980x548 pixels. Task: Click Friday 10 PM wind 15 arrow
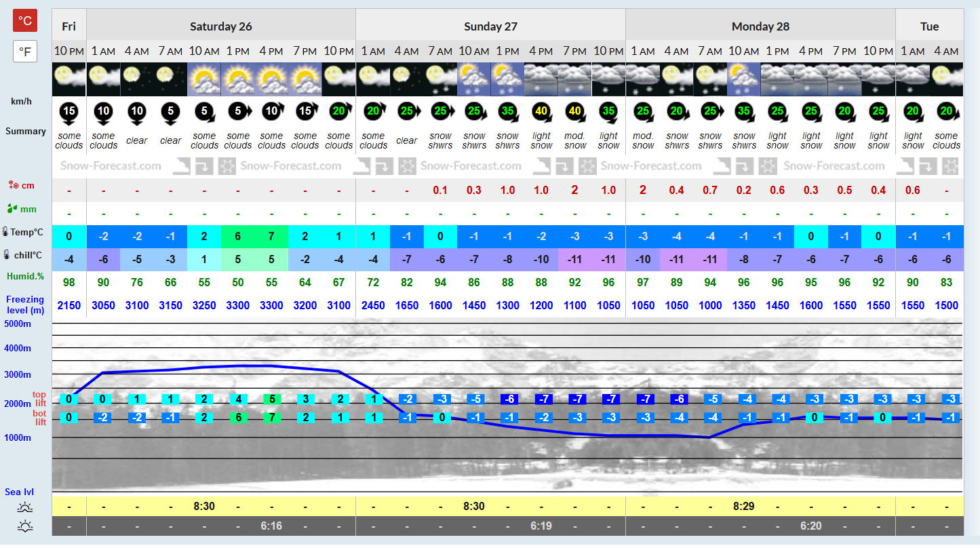[69, 113]
